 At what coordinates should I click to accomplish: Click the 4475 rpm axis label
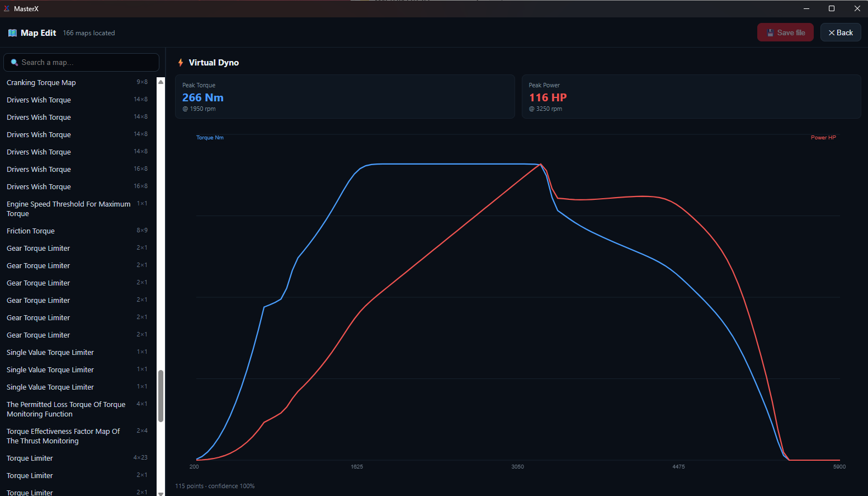(x=678, y=467)
